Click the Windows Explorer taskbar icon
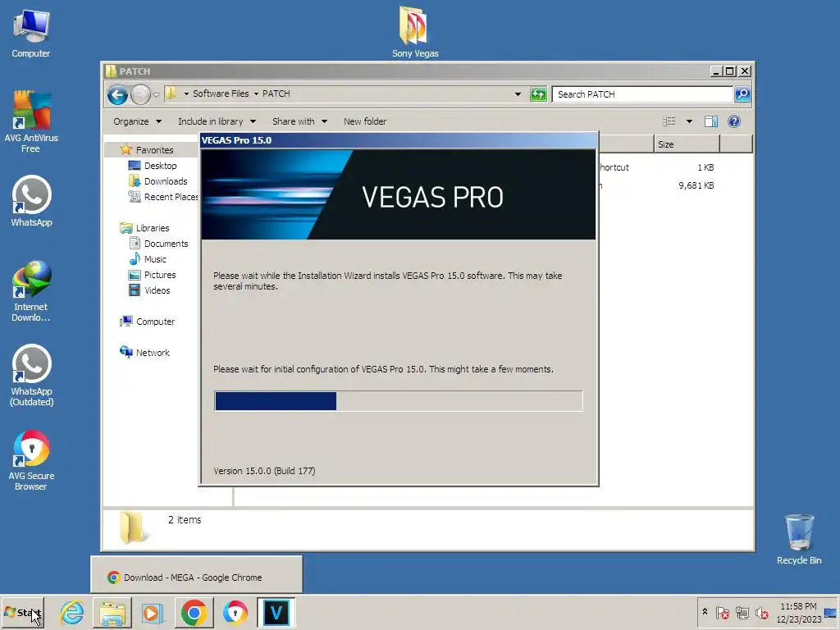Image resolution: width=840 pixels, height=630 pixels. tap(112, 612)
